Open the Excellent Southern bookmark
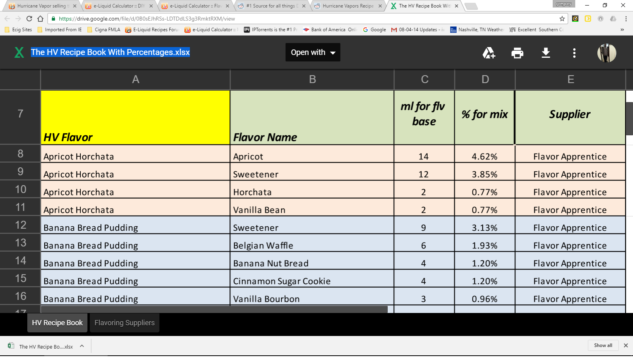 (536, 30)
